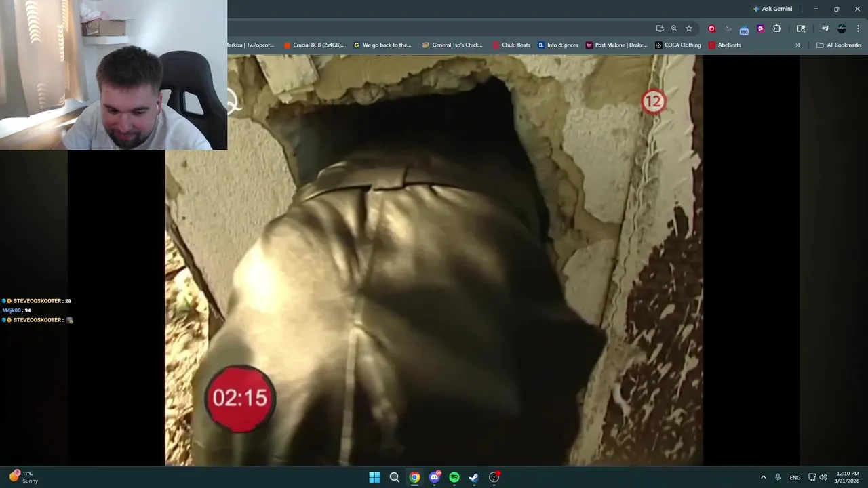Image resolution: width=868 pixels, height=488 pixels.
Task: Open the Extensions puzzle piece menu
Action: click(777, 28)
